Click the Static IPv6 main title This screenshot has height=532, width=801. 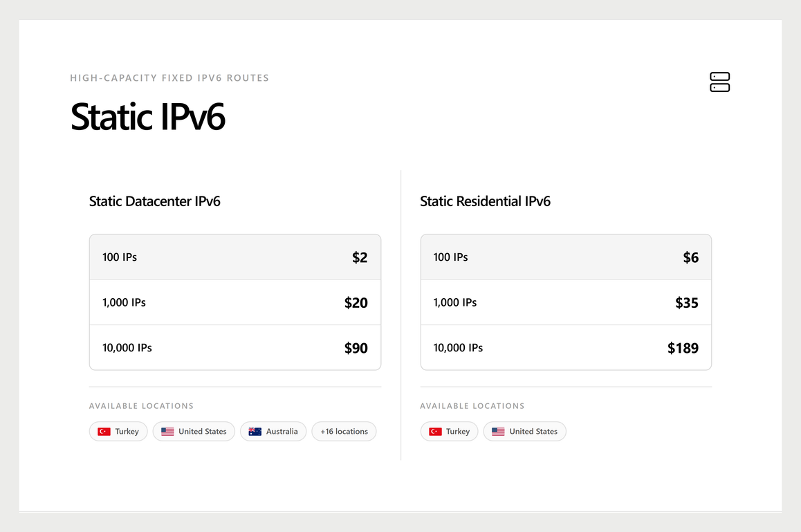click(x=147, y=117)
